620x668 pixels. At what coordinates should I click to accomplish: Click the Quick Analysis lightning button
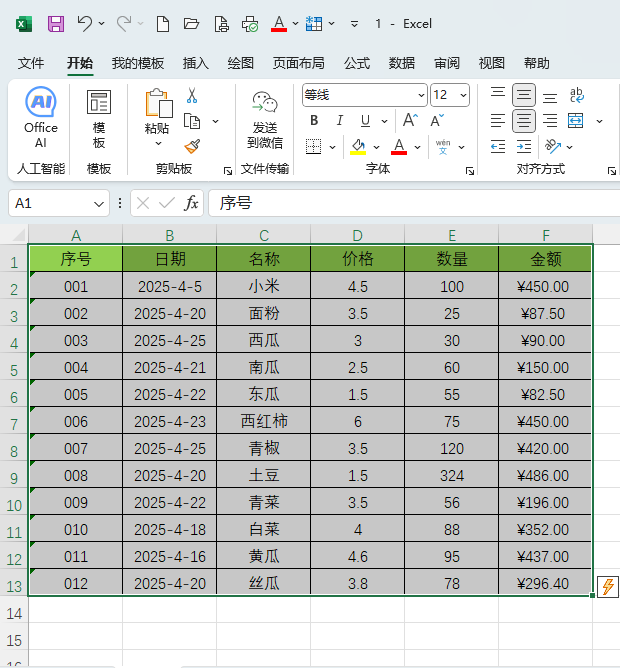pos(608,587)
